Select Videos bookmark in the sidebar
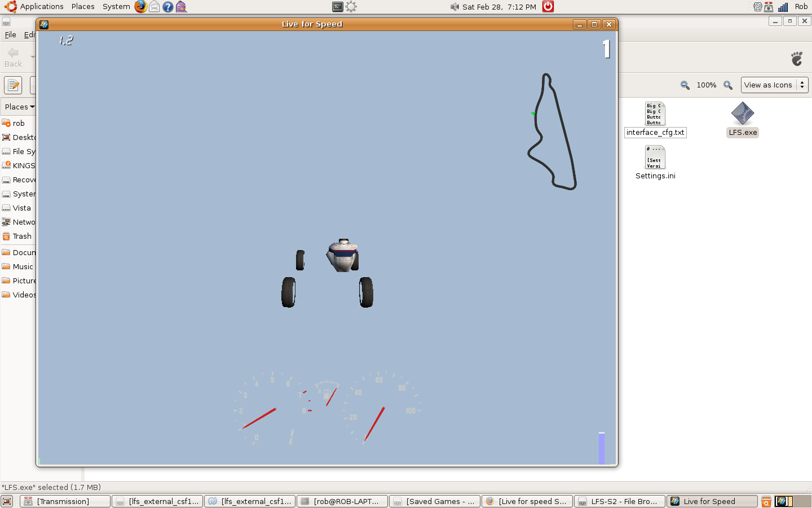Viewport: 812px width, 508px height. [19, 295]
